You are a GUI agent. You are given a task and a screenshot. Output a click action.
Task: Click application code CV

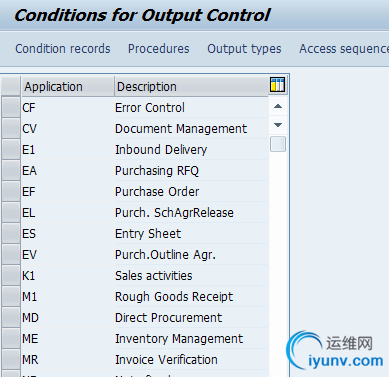[29, 129]
